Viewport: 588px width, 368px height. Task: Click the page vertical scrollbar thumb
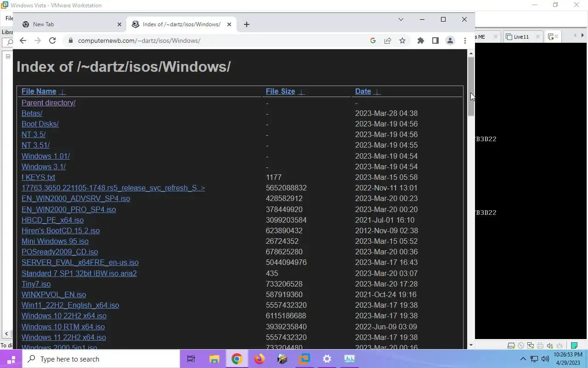(471, 86)
